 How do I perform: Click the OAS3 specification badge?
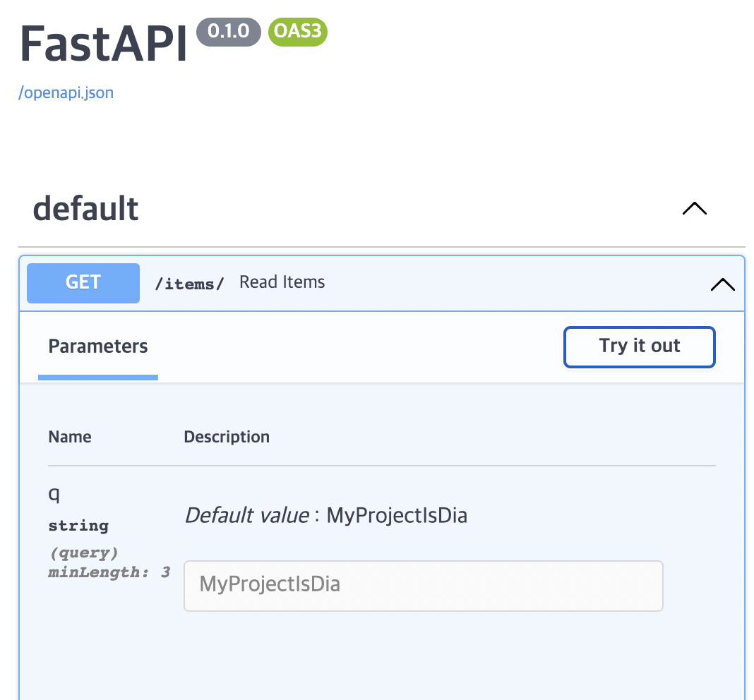pos(297,31)
